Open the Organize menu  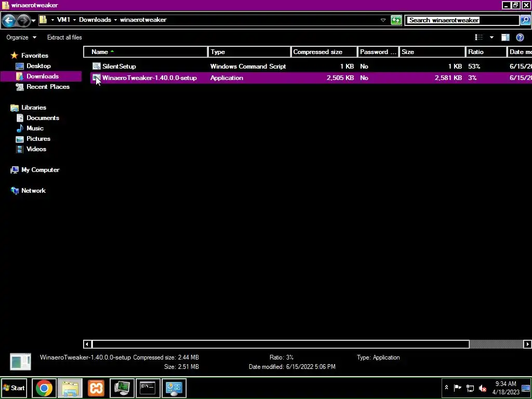pyautogui.click(x=21, y=37)
